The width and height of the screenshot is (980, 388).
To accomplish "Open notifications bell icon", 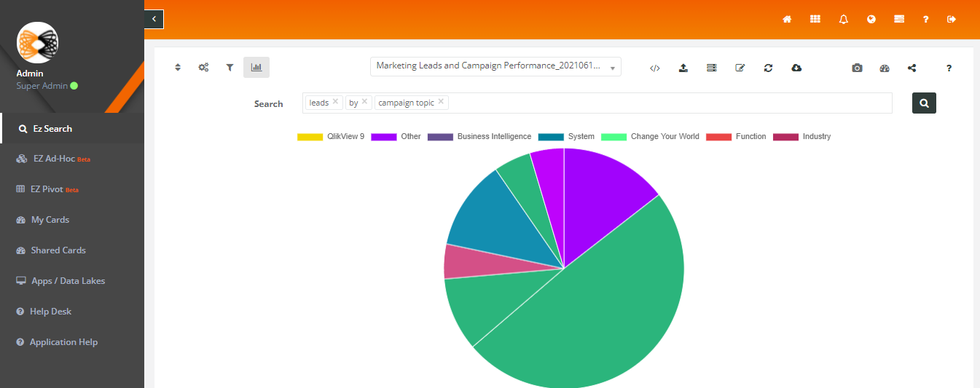I will pos(844,20).
